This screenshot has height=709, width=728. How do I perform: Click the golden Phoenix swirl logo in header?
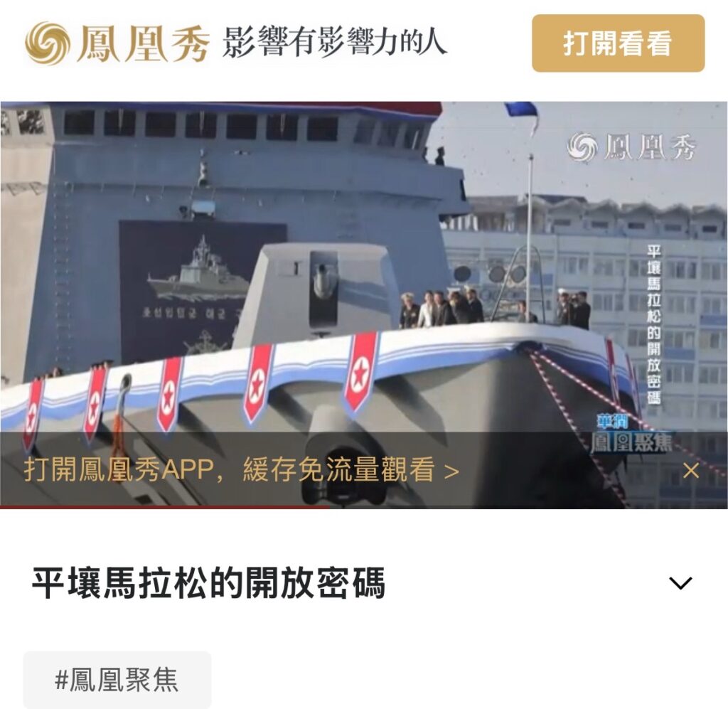click(48, 43)
